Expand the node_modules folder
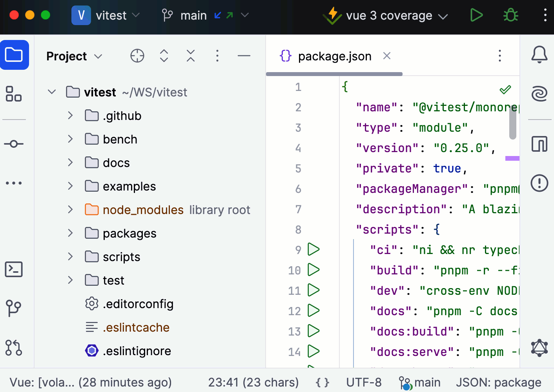The image size is (554, 392). tap(70, 210)
